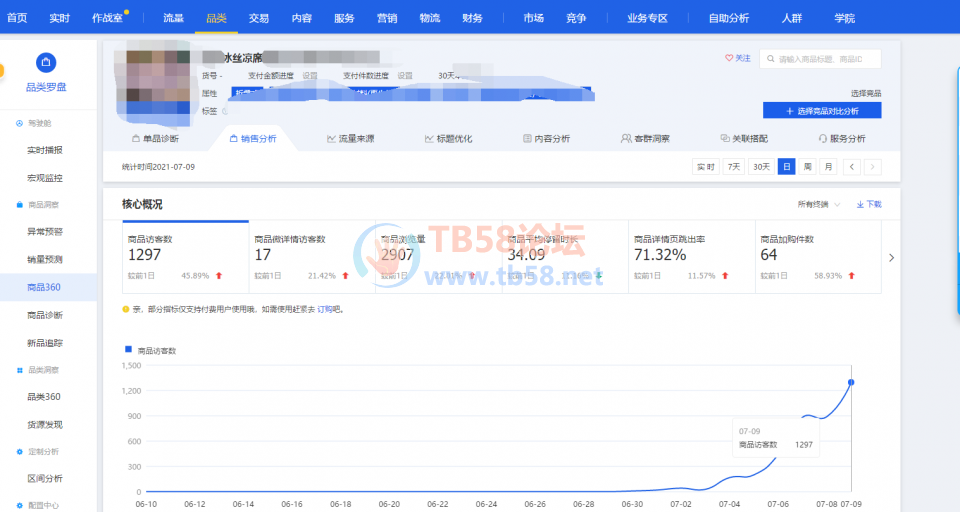This screenshot has height=512, width=960.
Task: Select the 品类 top menu
Action: pos(216,18)
